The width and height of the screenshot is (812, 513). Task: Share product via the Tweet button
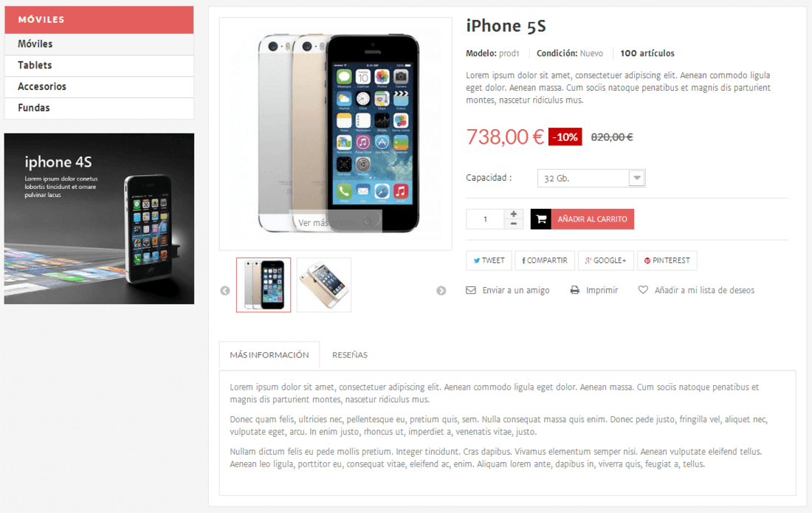point(489,261)
